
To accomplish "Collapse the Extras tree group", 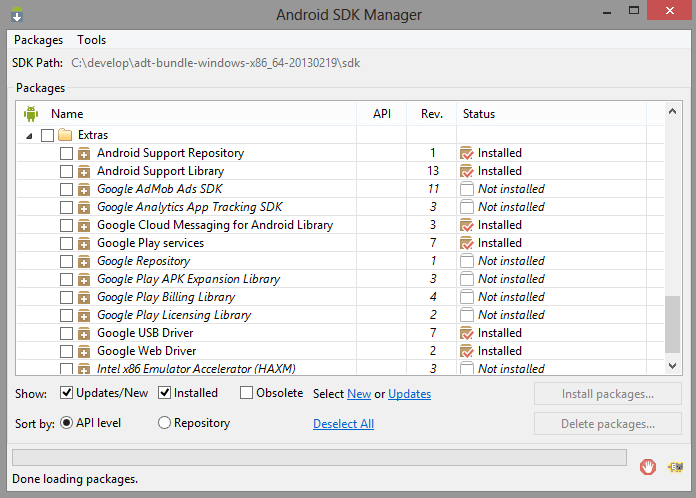I will (x=29, y=136).
